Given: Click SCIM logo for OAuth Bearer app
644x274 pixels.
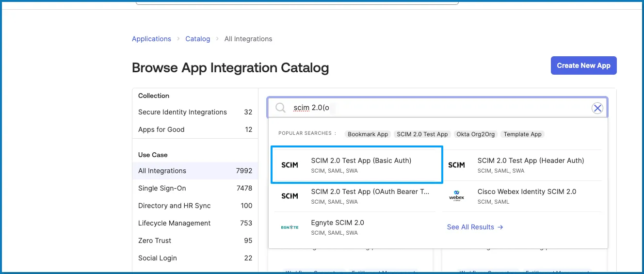Looking at the screenshot, I should point(290,196).
